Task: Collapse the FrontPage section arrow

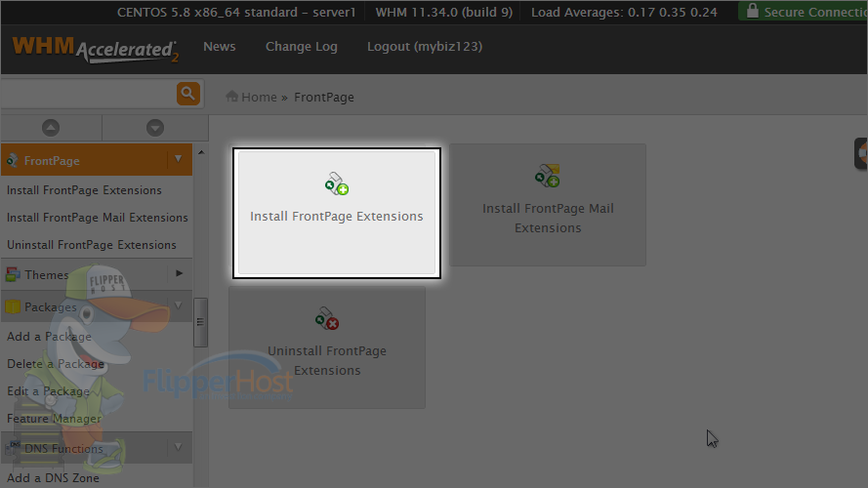Action: (x=179, y=159)
